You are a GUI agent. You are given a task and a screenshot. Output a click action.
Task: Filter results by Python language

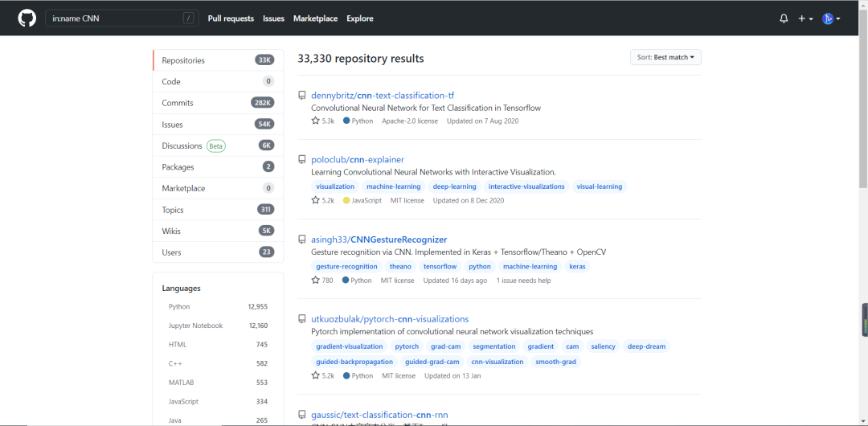(x=218, y=306)
